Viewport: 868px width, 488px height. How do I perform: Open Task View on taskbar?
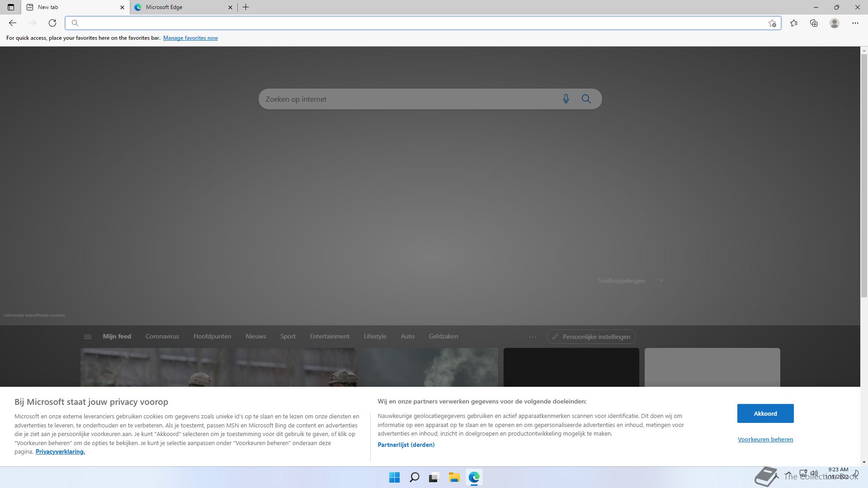[x=434, y=477]
